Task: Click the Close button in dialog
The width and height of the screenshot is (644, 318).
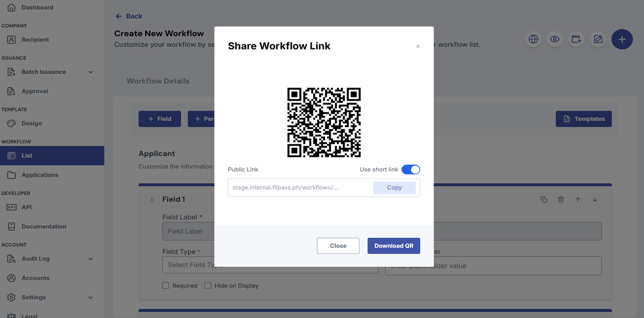Action: tap(338, 245)
